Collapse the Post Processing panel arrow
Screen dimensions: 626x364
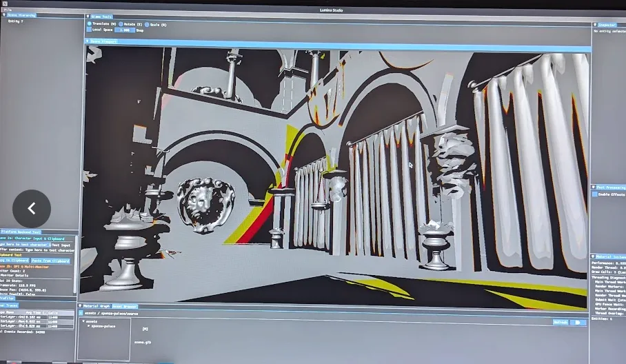click(x=594, y=187)
